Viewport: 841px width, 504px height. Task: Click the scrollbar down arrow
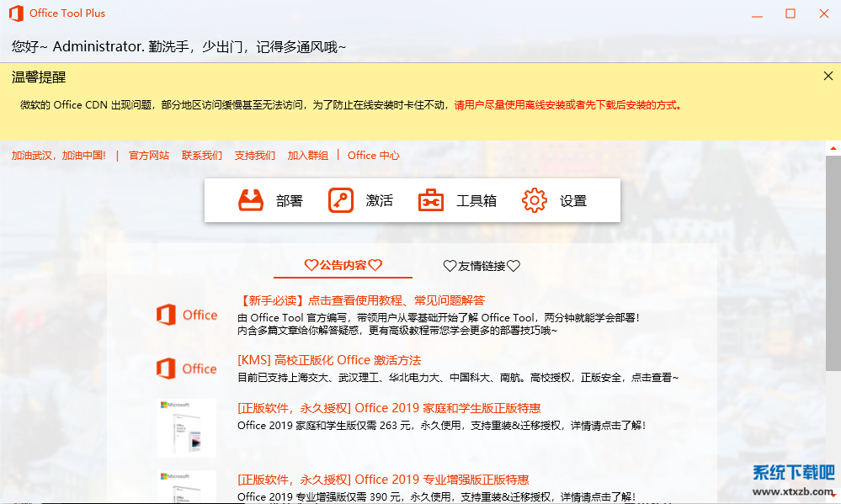tap(833, 495)
